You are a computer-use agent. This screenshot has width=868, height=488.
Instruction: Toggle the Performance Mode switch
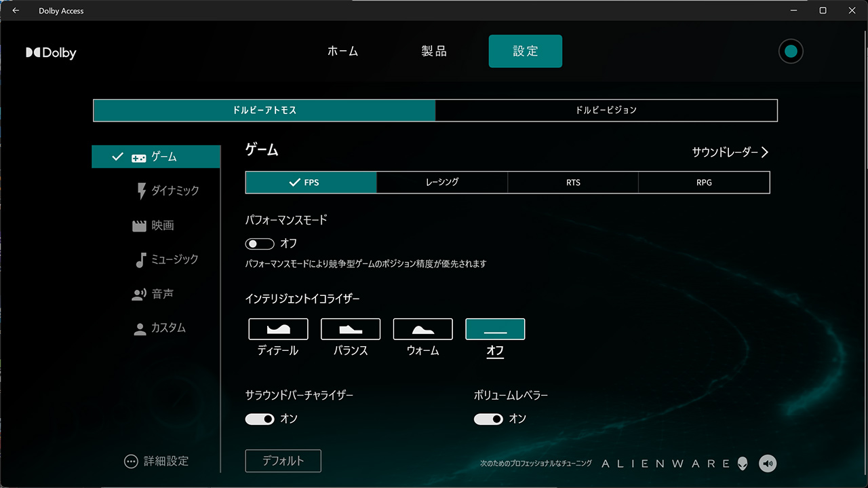260,244
